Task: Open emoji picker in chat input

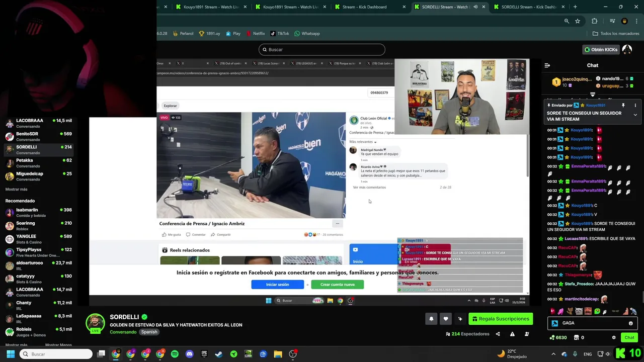Action: 630,323
